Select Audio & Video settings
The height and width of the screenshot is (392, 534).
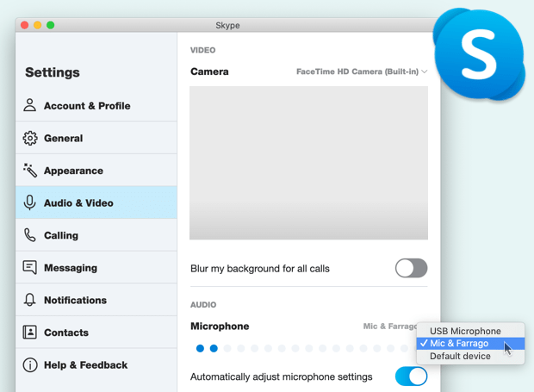point(96,202)
